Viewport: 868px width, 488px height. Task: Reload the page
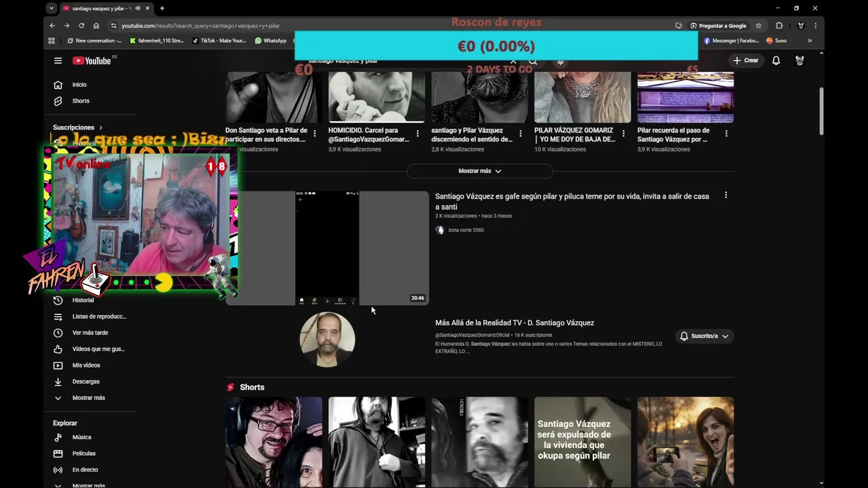click(81, 26)
